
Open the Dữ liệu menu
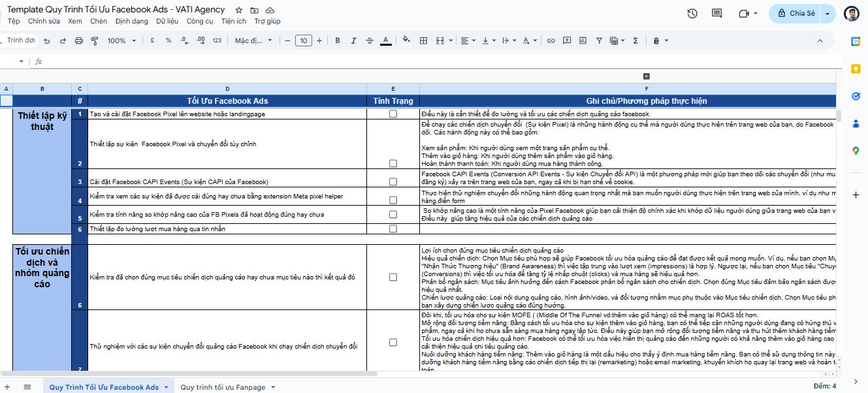click(168, 21)
